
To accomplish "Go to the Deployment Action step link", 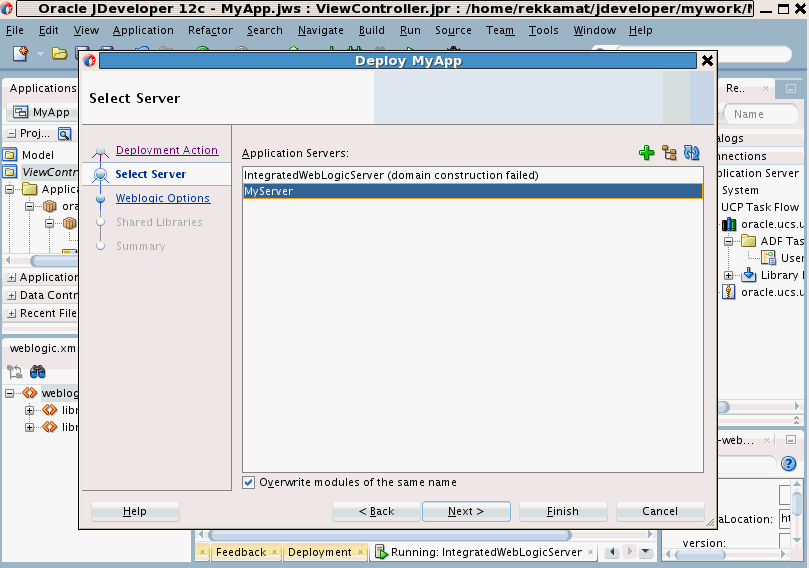I will click(167, 150).
